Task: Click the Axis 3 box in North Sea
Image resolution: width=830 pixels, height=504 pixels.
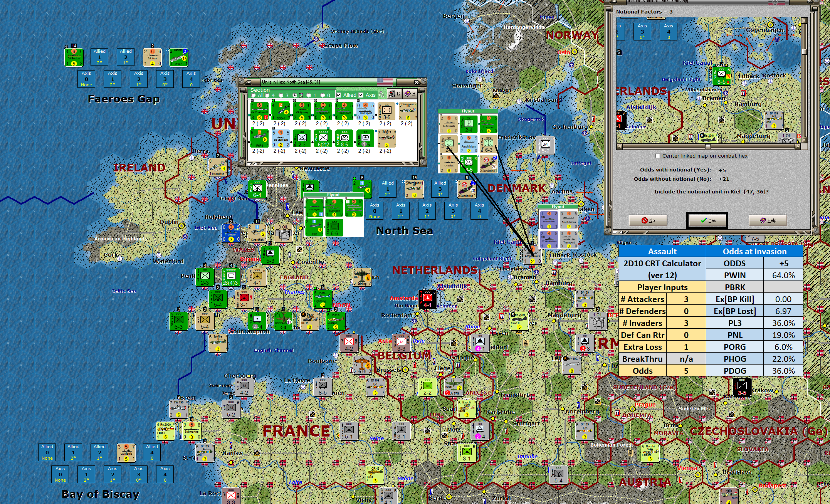Action: point(453,211)
